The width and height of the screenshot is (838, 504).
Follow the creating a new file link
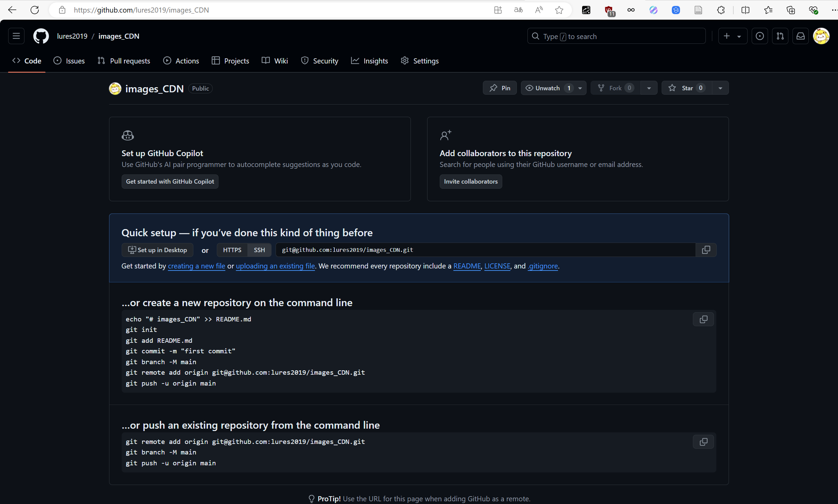[196, 266]
